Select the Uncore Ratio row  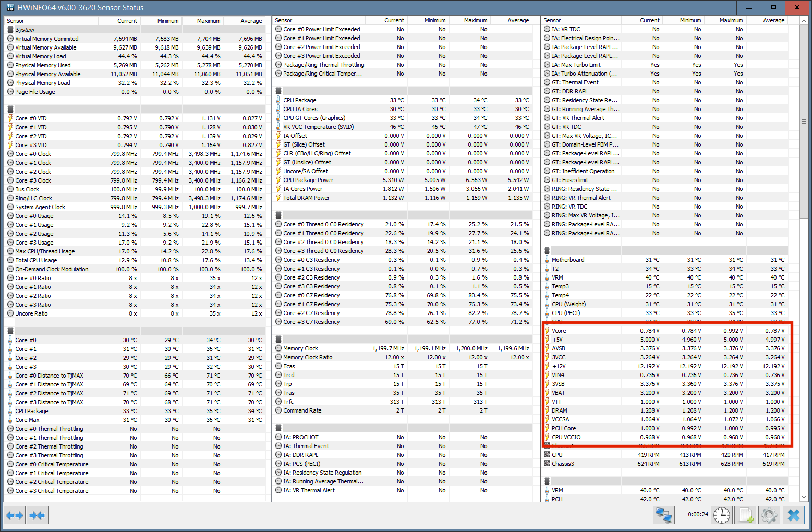pos(135,313)
